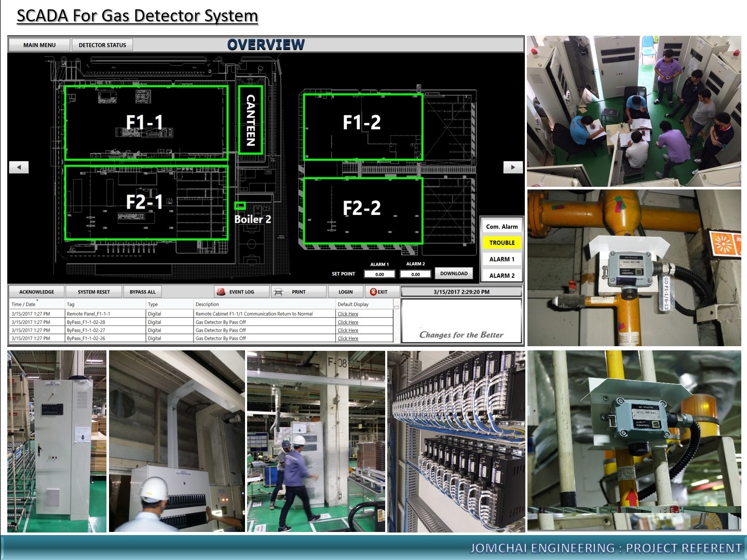
Task: Open the photo of the white standing cabinet
Action: click(57, 441)
